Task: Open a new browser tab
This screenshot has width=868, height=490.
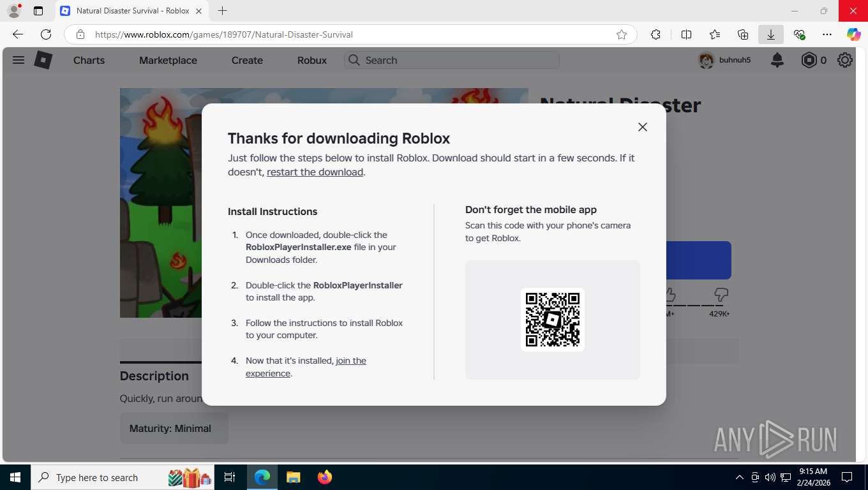Action: click(222, 11)
